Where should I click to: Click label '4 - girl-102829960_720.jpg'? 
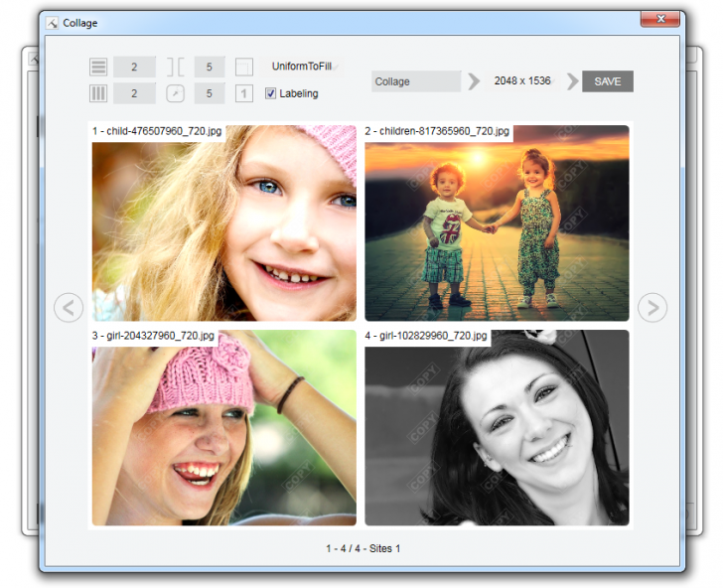tap(426, 336)
